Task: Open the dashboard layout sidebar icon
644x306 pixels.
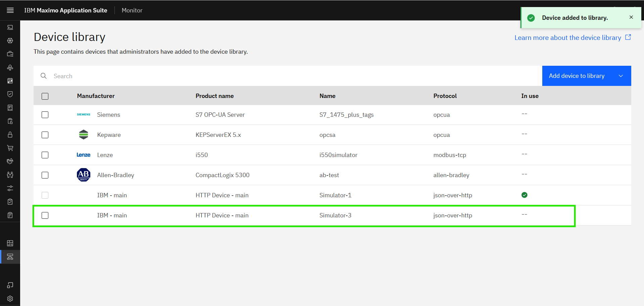Action: [x=10, y=243]
